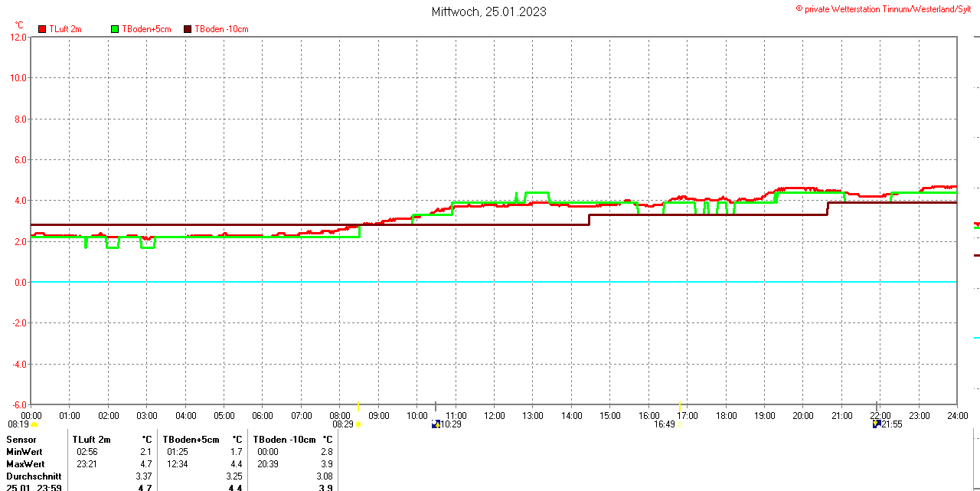Screen dimensions: 980x491
Task: Click the moonset icon beside 21:55
Action: [877, 424]
